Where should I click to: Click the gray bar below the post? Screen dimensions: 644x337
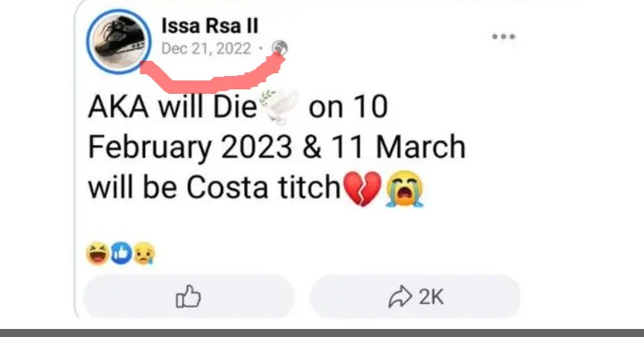pos(322,333)
